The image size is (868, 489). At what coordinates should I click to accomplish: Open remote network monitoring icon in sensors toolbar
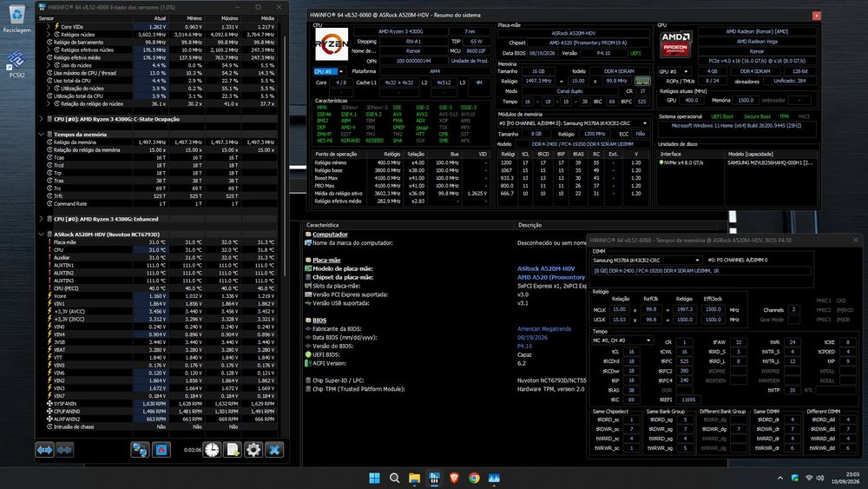point(140,450)
